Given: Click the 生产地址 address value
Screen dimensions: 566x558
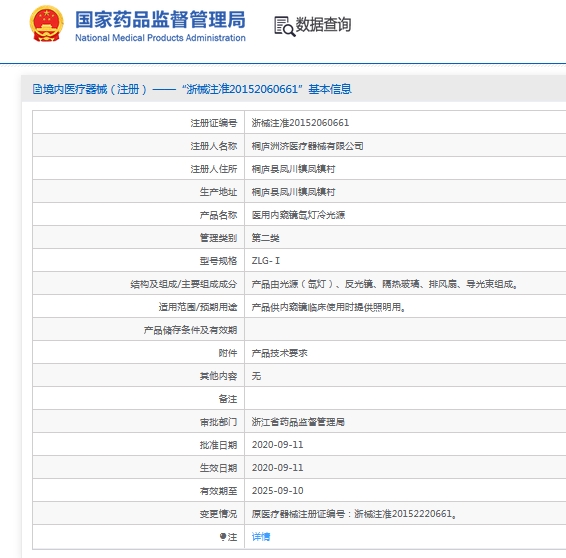Looking at the screenshot, I should 293,192.
